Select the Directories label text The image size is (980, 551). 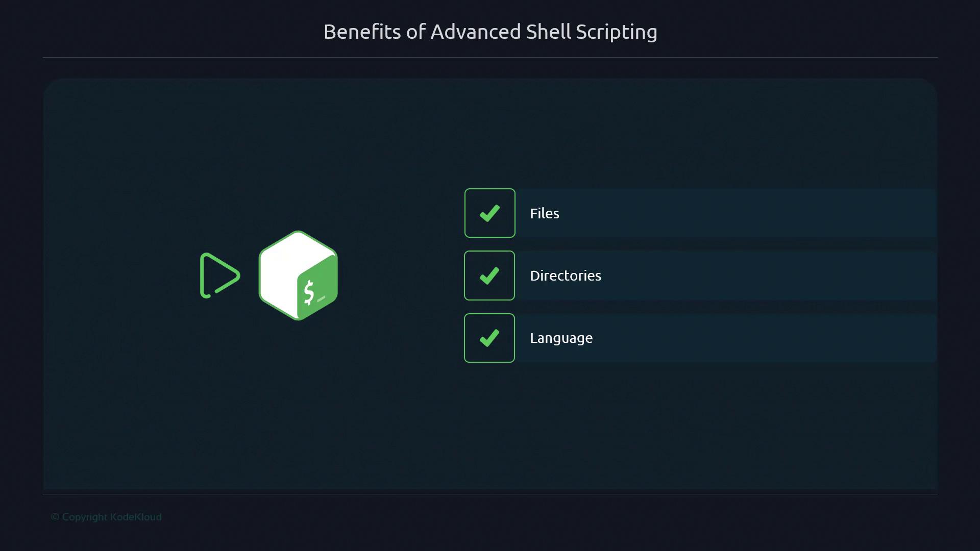pyautogui.click(x=565, y=275)
